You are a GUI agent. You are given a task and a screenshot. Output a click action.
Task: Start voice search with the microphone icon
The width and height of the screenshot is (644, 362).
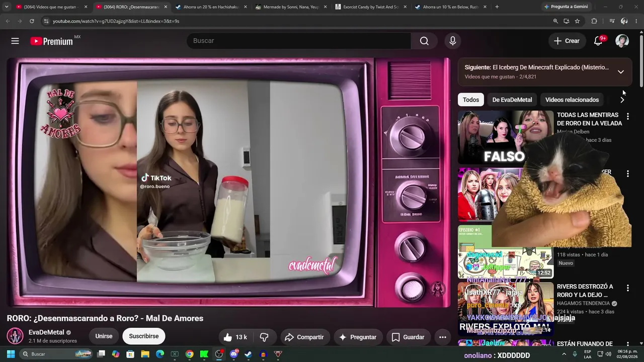coord(452,41)
